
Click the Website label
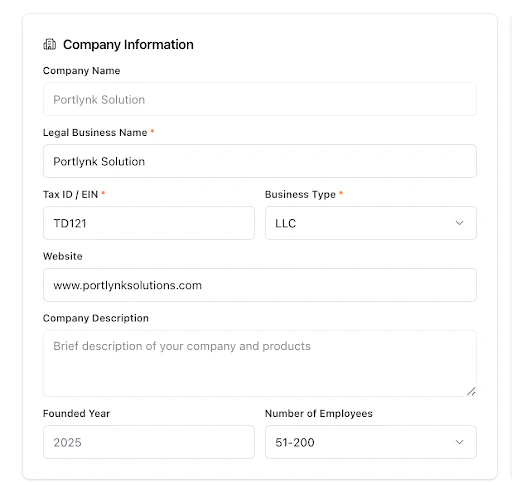coord(63,256)
